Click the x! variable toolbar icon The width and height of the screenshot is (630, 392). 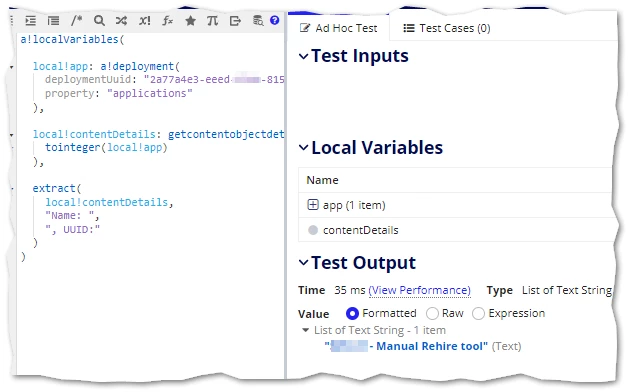tap(145, 20)
